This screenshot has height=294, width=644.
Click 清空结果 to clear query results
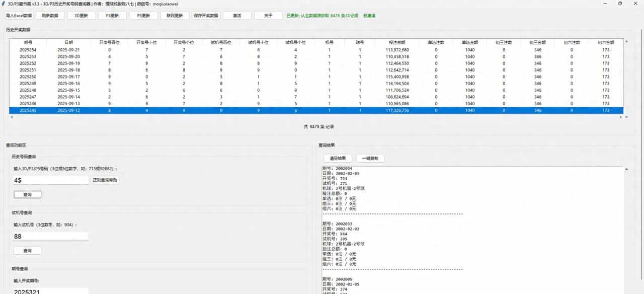click(337, 158)
